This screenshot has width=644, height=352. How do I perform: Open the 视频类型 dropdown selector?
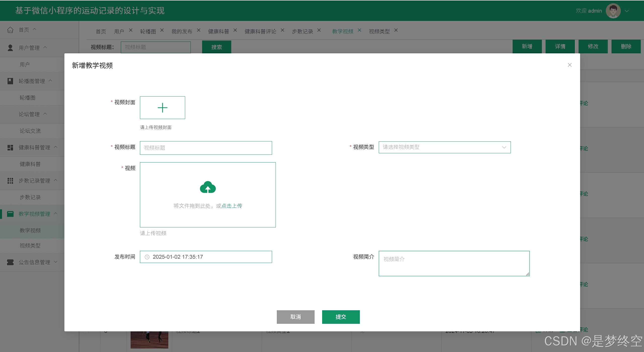click(x=444, y=147)
